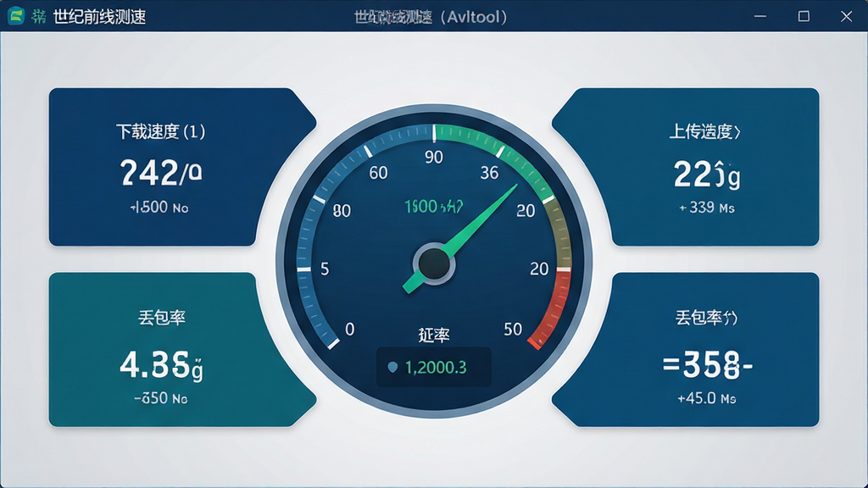Click the 80 mark on the gauge
The width and height of the screenshot is (868, 488).
[x=342, y=211]
